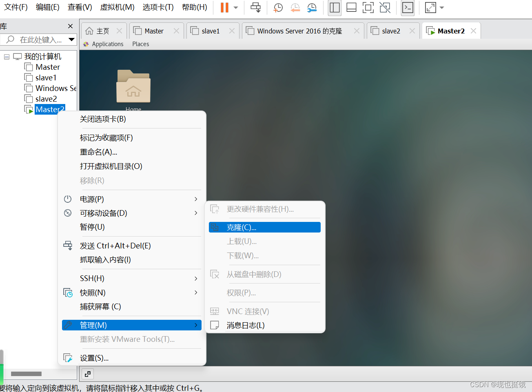Viewport: 532px width, 392px height.
Task: Click the library panel horizontal scrollbar
Action: [x=26, y=374]
